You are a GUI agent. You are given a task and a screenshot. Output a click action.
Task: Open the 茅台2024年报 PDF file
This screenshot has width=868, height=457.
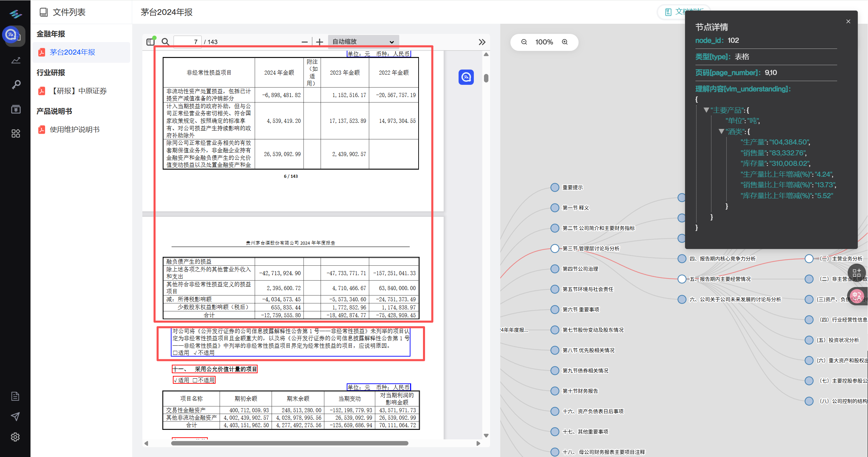[81, 52]
